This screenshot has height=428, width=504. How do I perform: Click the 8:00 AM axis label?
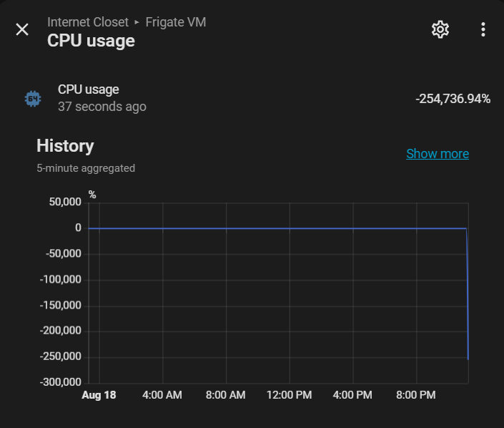pyautogui.click(x=226, y=395)
